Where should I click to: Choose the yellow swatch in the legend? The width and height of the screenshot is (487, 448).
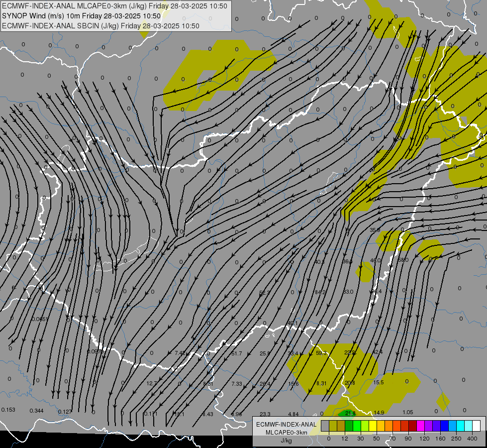tap(373, 426)
